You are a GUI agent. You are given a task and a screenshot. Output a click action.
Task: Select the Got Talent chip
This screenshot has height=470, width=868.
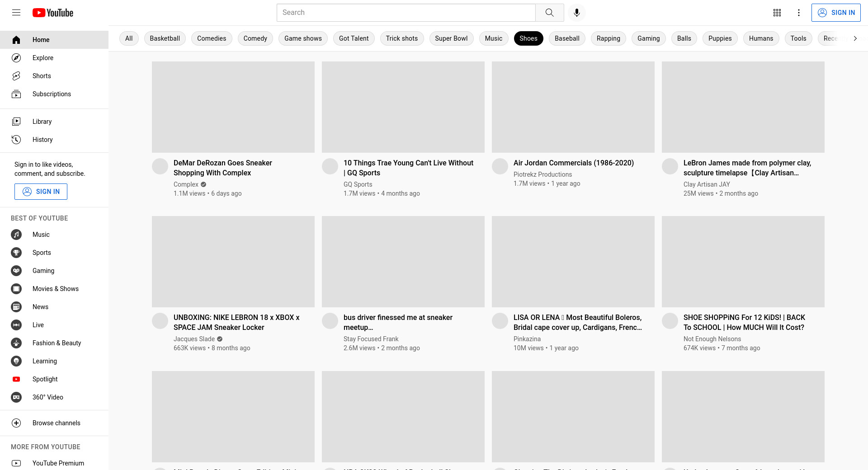click(x=354, y=38)
